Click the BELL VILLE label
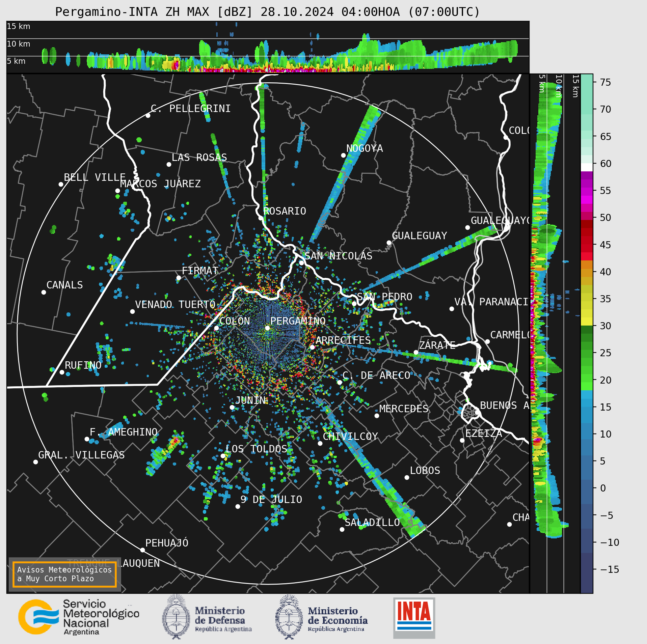 tap(95, 177)
